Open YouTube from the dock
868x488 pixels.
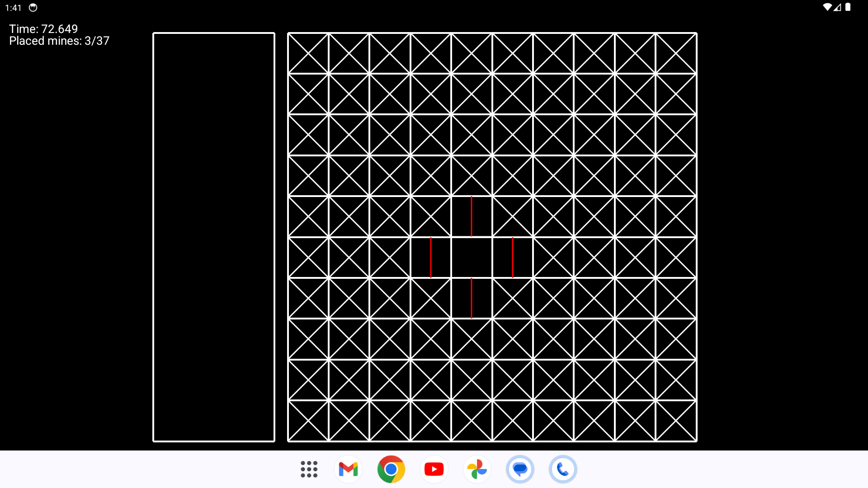[x=434, y=469]
